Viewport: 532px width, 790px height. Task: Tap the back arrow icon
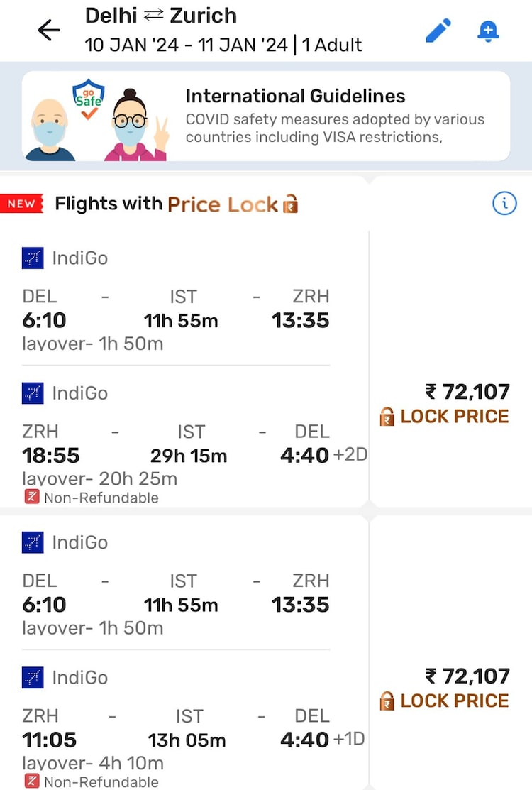[49, 31]
